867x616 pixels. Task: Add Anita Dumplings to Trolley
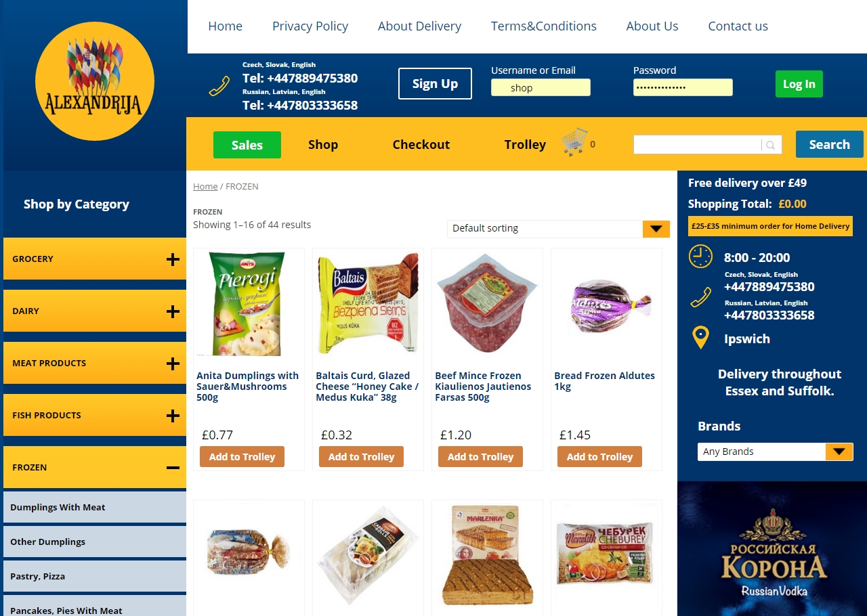[x=242, y=457]
